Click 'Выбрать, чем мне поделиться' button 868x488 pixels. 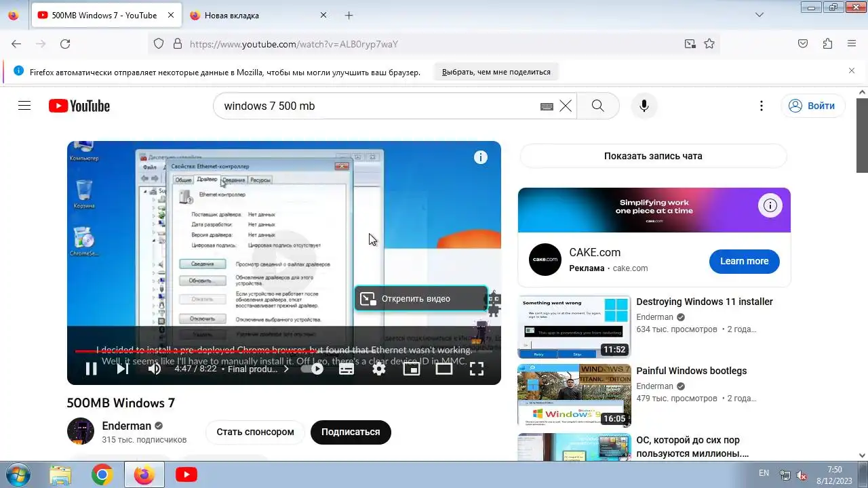point(496,72)
